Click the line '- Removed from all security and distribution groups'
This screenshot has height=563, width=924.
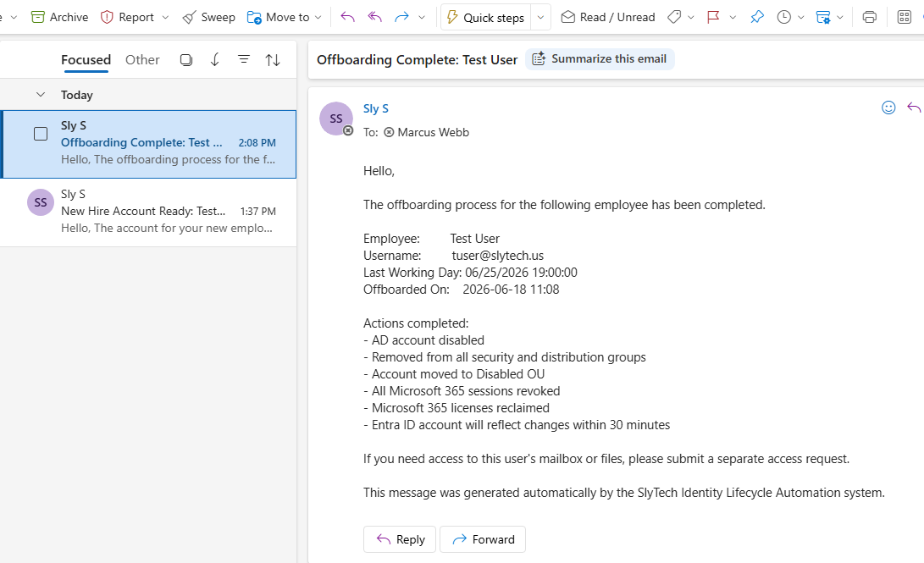click(x=505, y=357)
